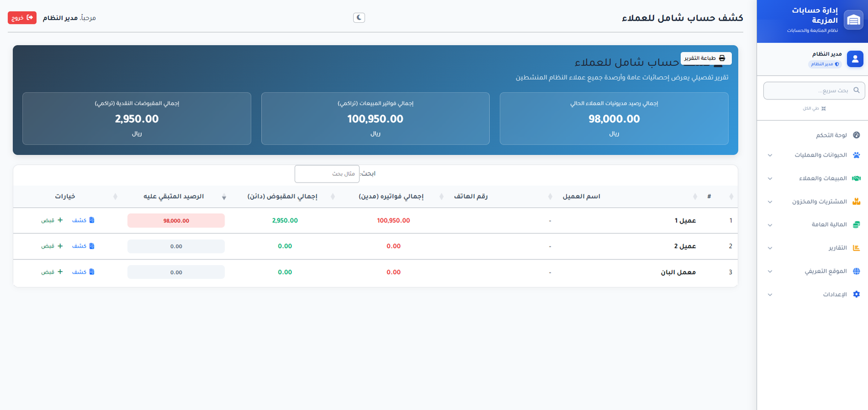Screen dimensions: 868x410
Task: Click the red خروج logout button
Action: (22, 18)
